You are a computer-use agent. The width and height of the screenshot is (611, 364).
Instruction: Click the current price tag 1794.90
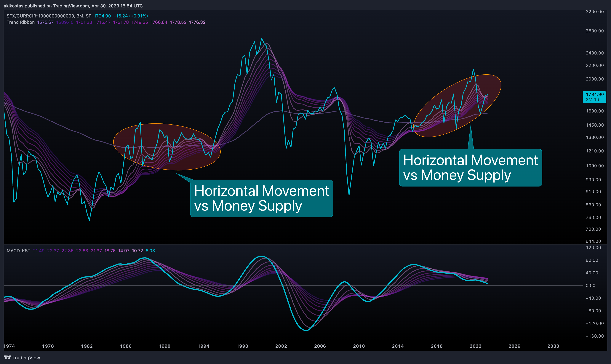pos(594,97)
